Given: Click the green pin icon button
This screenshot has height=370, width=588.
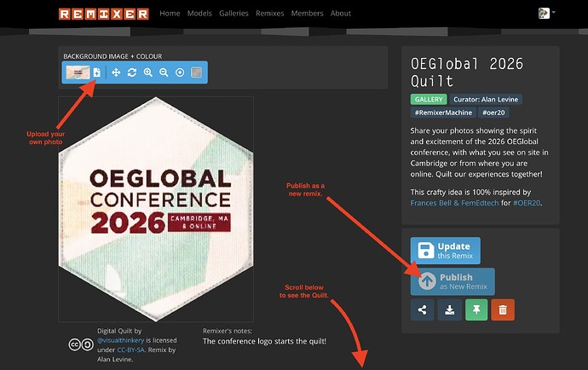Looking at the screenshot, I should point(476,310).
